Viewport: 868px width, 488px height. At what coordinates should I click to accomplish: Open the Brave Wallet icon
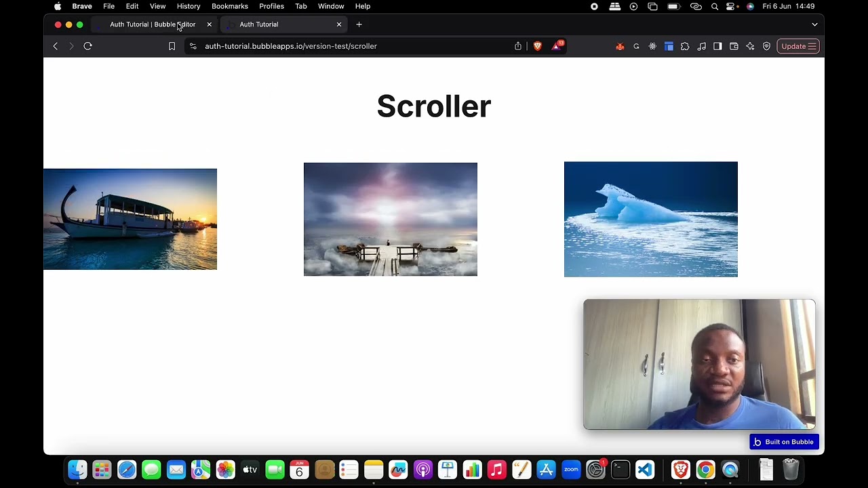[734, 46]
